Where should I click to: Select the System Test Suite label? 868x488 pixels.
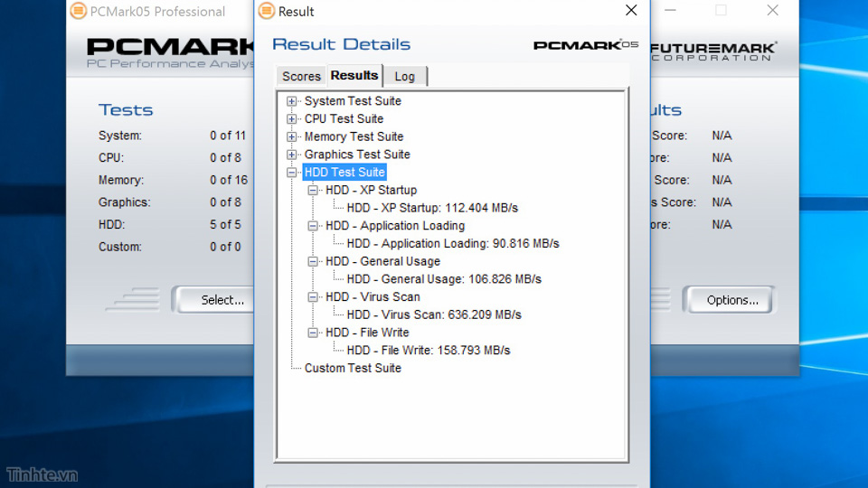[x=353, y=101]
